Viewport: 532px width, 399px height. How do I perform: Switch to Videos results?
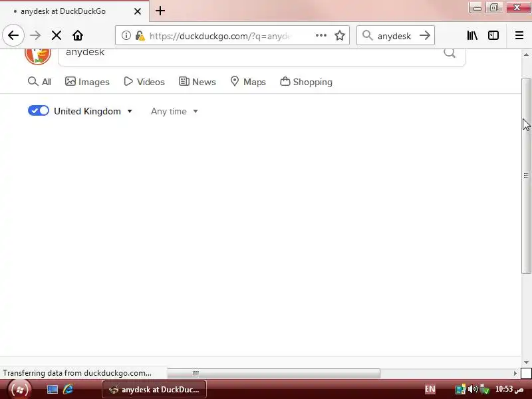click(x=144, y=82)
